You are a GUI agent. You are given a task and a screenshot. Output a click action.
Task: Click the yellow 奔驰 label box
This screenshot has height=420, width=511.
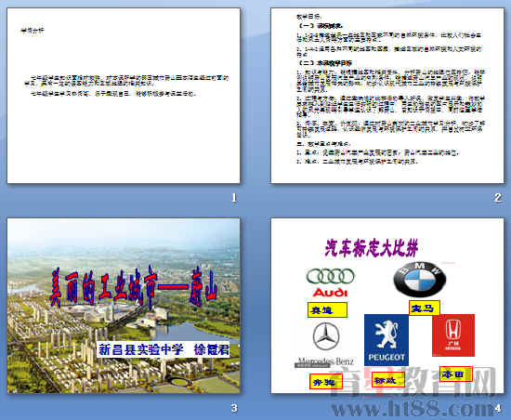tap(326, 382)
